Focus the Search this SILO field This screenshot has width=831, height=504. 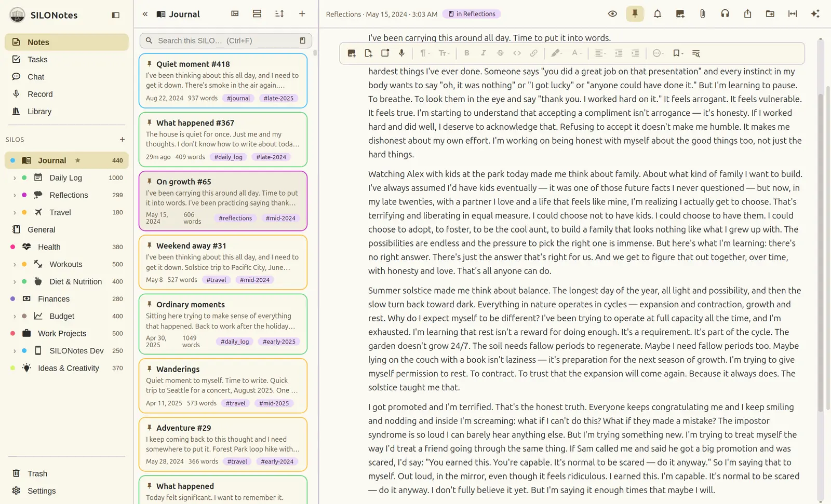(x=226, y=40)
